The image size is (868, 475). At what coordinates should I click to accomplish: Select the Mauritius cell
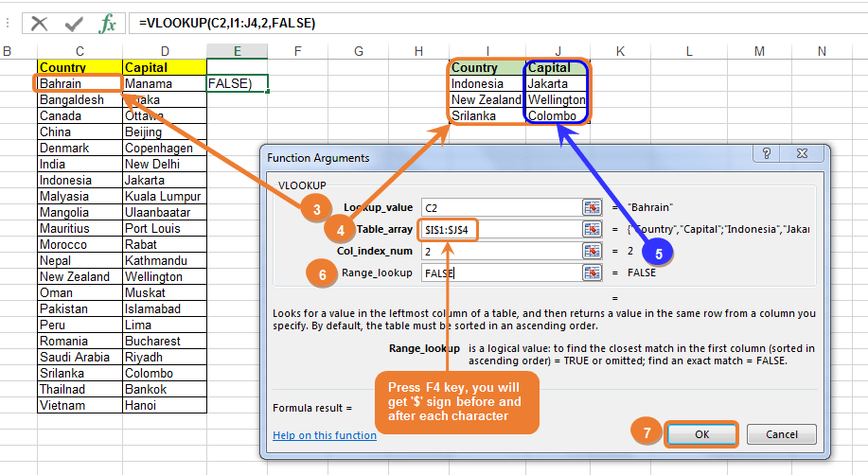coord(80,228)
